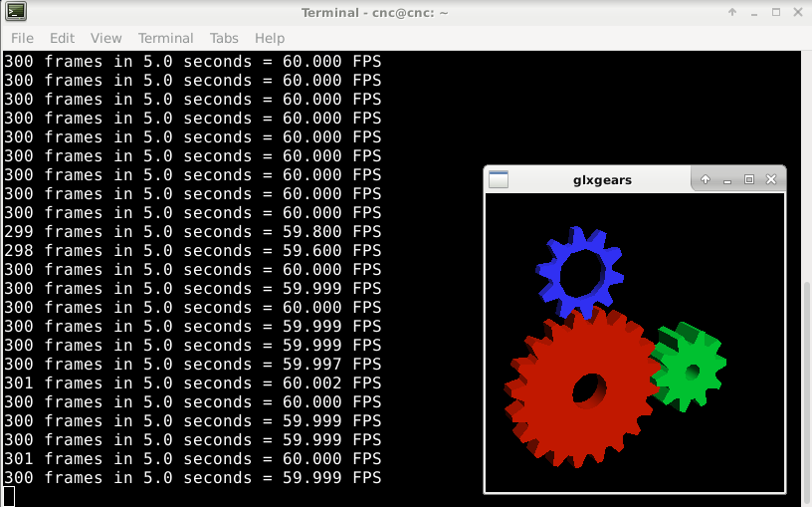
Task: Open the Help menu
Action: (270, 39)
